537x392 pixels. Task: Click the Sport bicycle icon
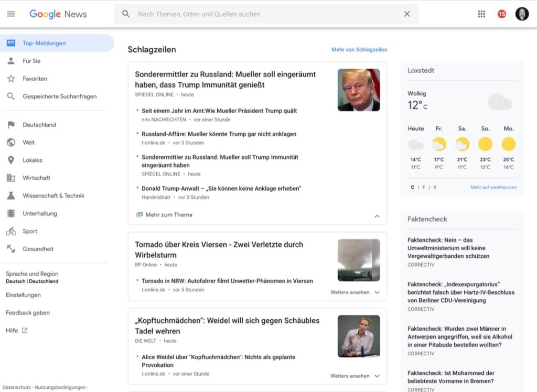pyautogui.click(x=11, y=231)
